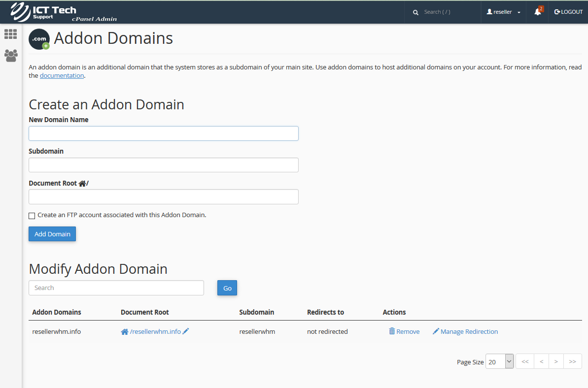Open the Page Size dropdown
The height and width of the screenshot is (388, 588).
click(x=499, y=361)
